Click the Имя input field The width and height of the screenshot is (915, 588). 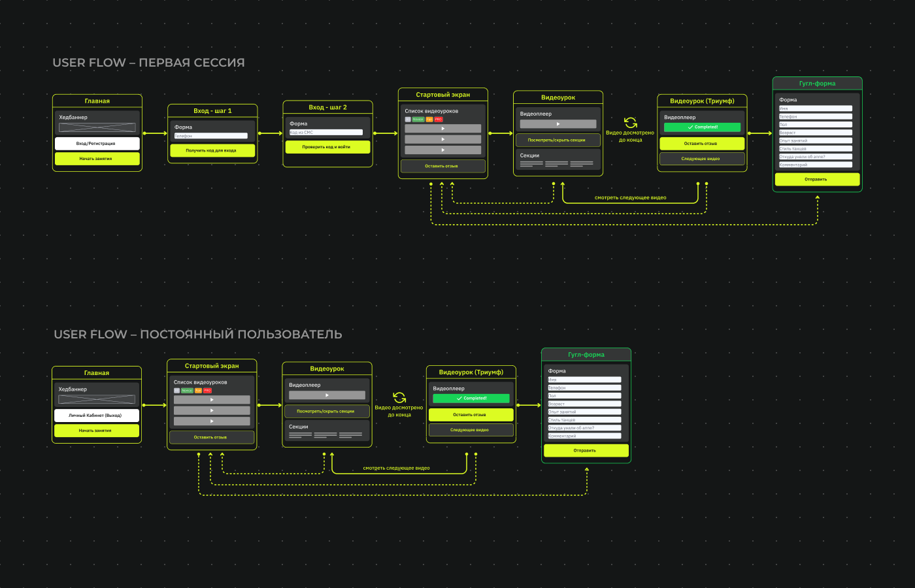(x=815, y=108)
